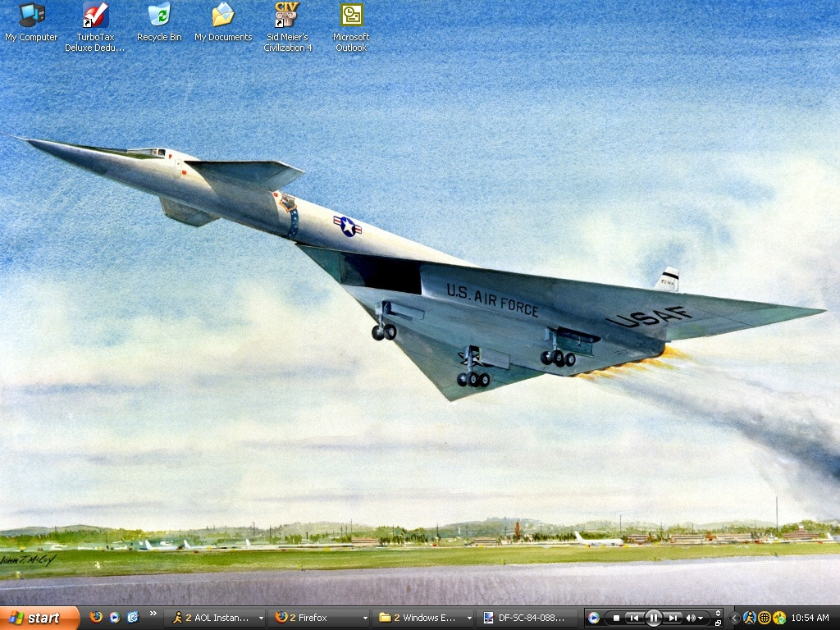
Task: Click the AIM running man tray icon
Action: pyautogui.click(x=750, y=618)
